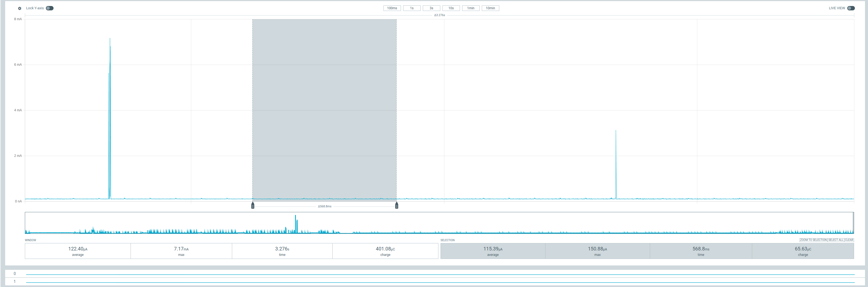Toggle the Lock Y-axis switch
This screenshot has height=287, width=868.
click(x=49, y=8)
